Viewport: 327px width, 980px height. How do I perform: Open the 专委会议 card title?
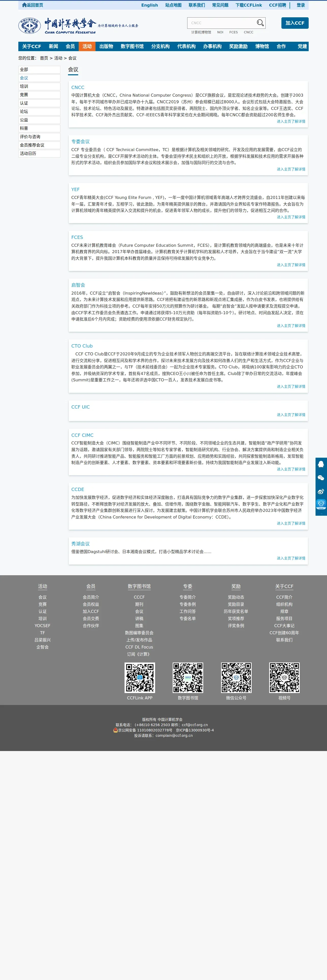pos(80,141)
